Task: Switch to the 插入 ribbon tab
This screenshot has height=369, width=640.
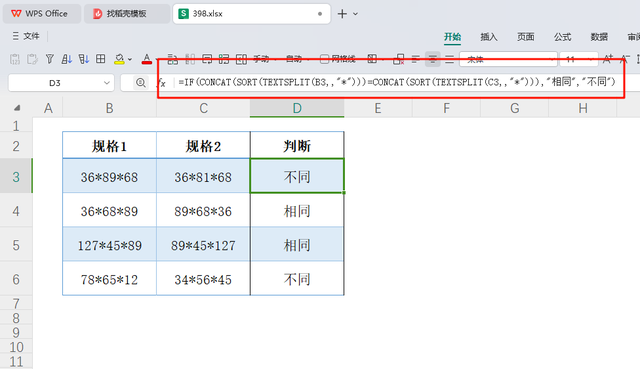Action: (489, 37)
